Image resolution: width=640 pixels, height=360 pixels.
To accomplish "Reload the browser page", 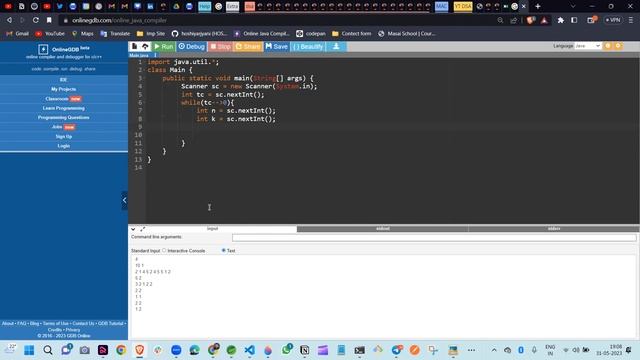I will coord(36,20).
